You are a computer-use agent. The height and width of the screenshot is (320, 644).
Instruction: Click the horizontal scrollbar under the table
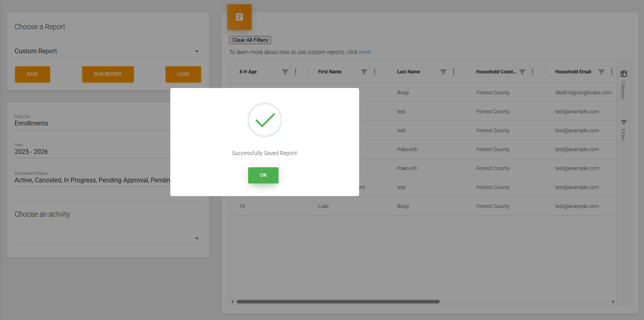[338, 301]
